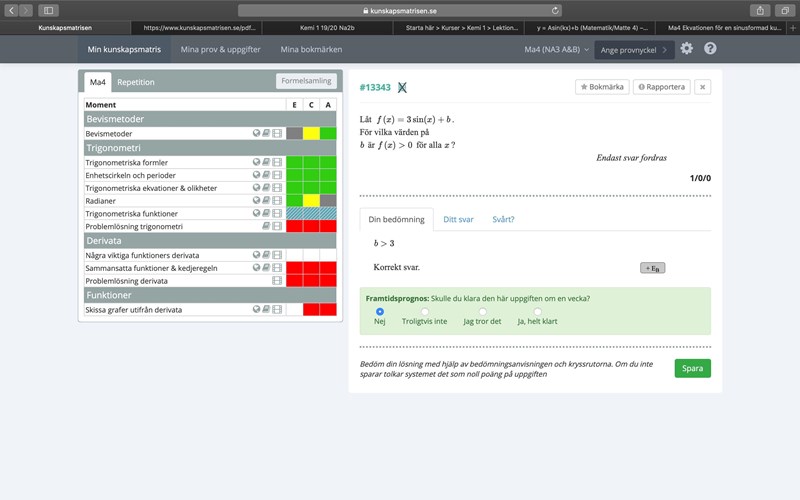This screenshot has width=800, height=500.
Task: Open book icon for Radianer row
Action: (x=267, y=200)
